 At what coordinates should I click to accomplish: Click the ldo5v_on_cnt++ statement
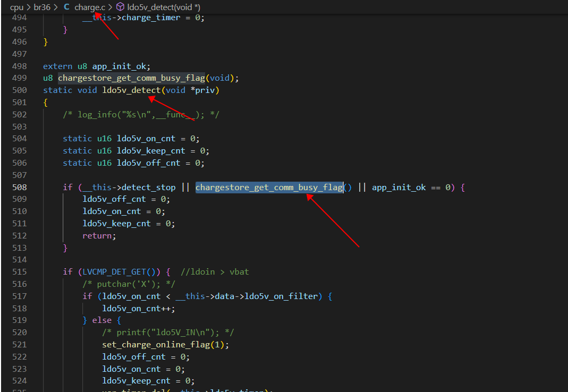click(139, 309)
